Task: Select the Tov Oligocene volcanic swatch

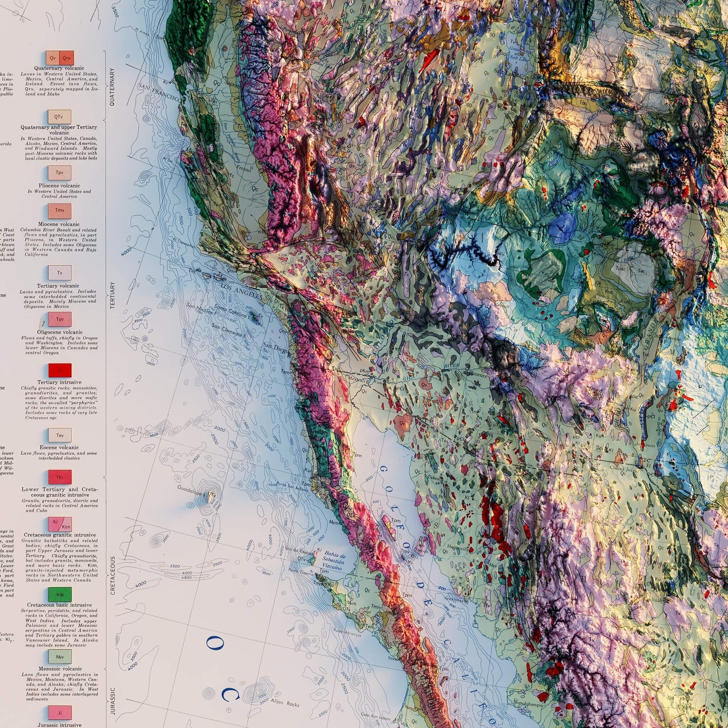Action: pos(59,319)
